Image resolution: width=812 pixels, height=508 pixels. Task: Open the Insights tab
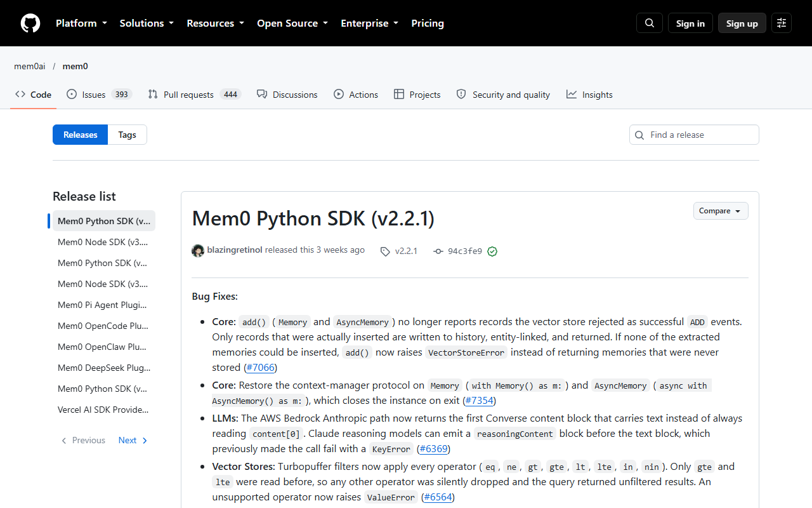pos(589,95)
